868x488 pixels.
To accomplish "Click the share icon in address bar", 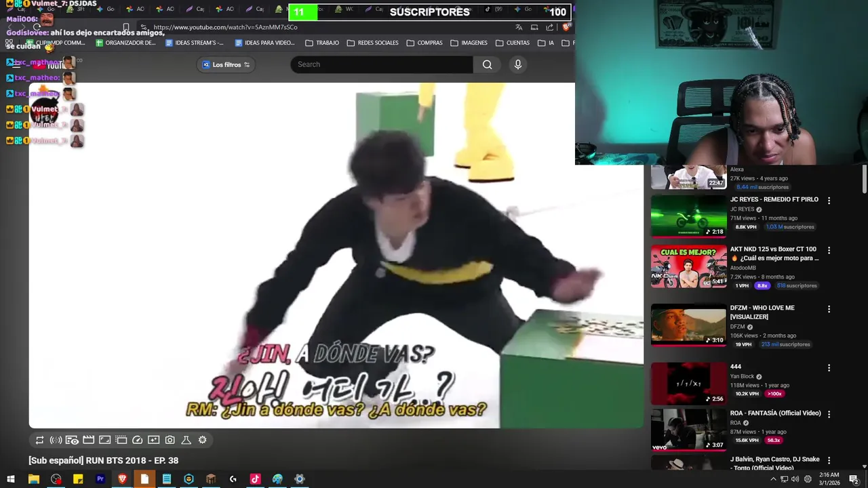I will [549, 27].
